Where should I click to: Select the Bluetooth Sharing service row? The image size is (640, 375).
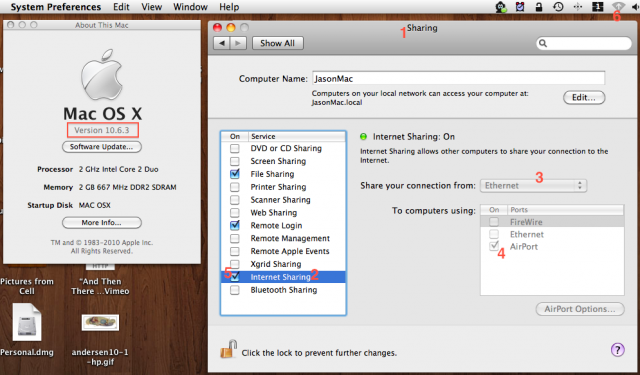click(x=283, y=290)
